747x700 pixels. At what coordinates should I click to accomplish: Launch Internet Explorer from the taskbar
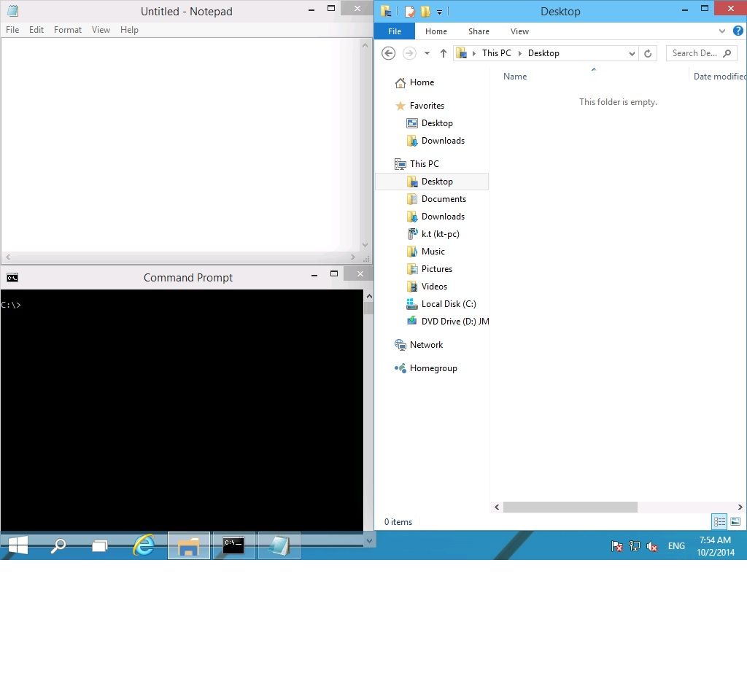pyautogui.click(x=144, y=545)
